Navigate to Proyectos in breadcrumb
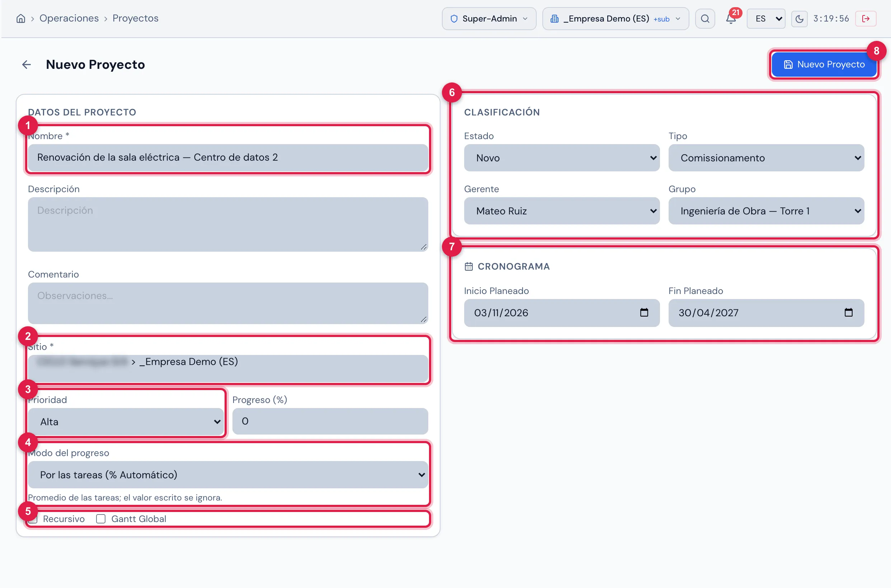 pyautogui.click(x=136, y=18)
